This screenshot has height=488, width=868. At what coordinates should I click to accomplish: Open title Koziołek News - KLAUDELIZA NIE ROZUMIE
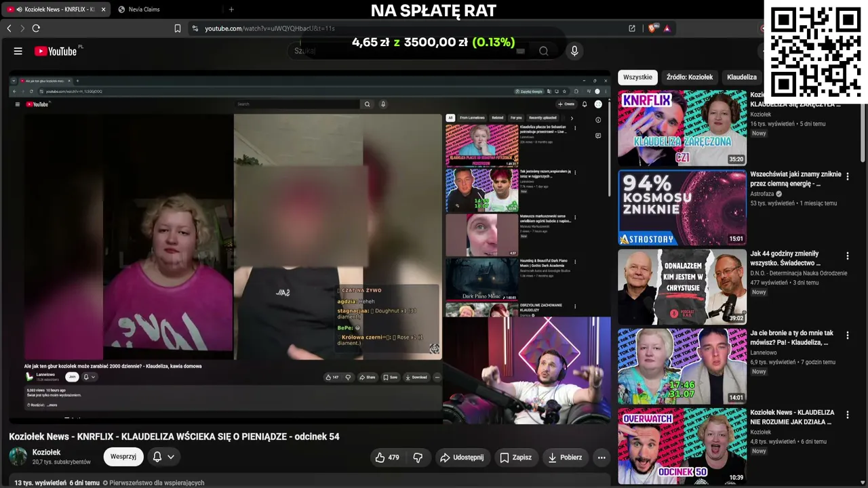click(x=792, y=417)
